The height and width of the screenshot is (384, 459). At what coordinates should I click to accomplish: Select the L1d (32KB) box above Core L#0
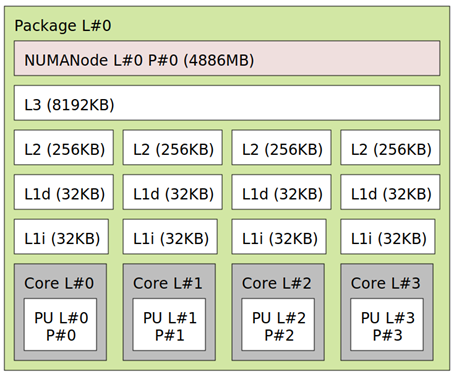coord(64,192)
